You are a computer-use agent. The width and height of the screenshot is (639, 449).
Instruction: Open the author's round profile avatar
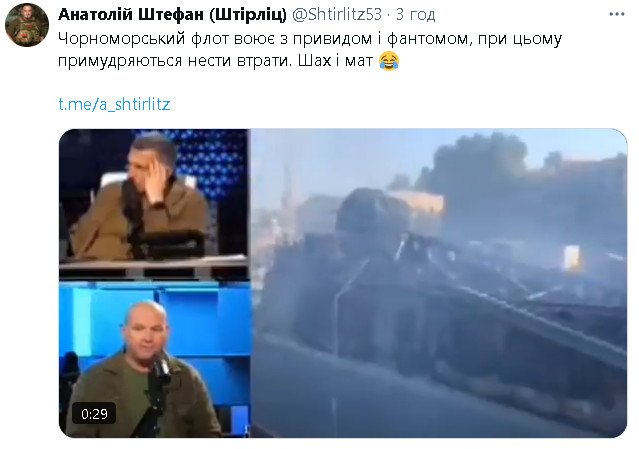27,25
